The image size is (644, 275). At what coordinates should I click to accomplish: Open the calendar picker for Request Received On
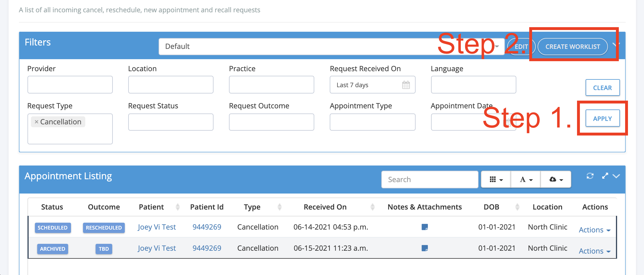click(406, 85)
